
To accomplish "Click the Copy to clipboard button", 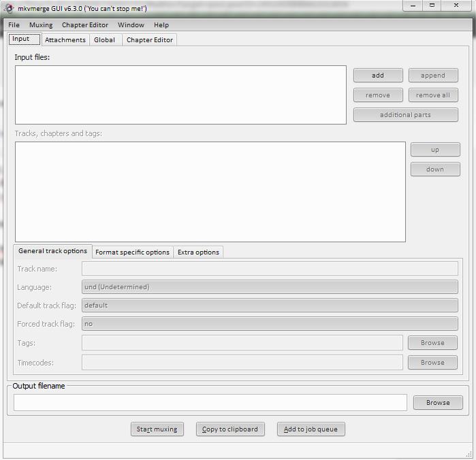I will point(230,429).
